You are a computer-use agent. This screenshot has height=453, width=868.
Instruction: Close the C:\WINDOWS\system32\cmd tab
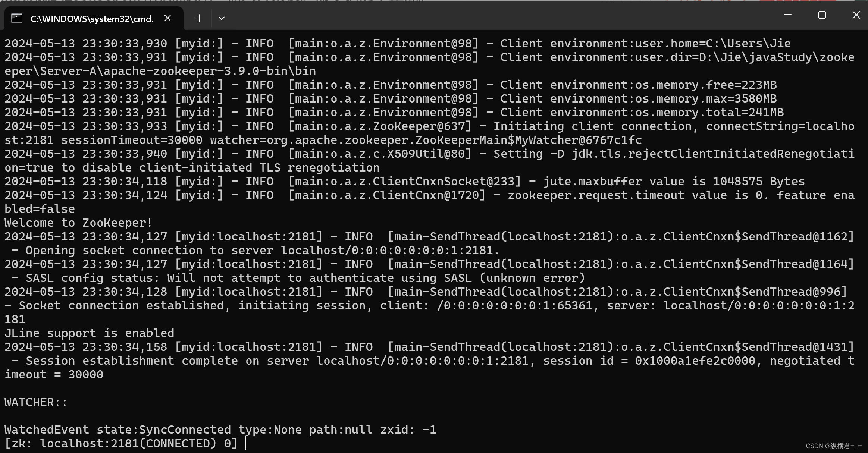pos(167,18)
